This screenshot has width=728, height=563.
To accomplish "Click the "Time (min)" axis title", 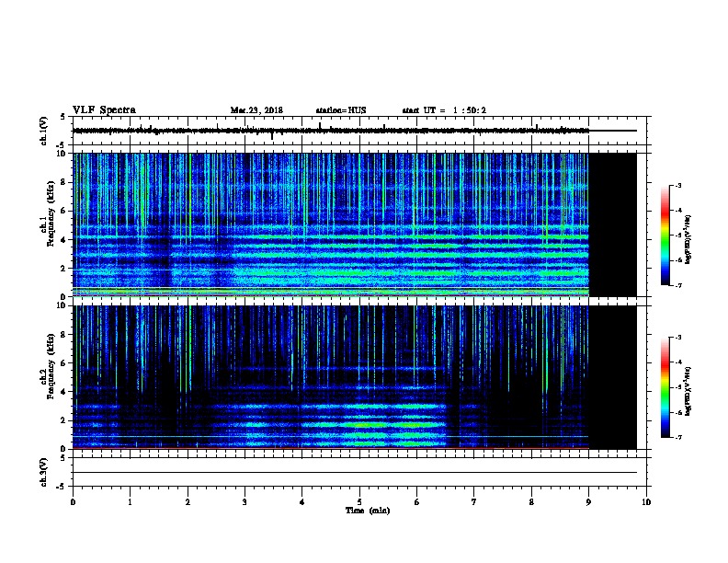I will [x=368, y=511].
